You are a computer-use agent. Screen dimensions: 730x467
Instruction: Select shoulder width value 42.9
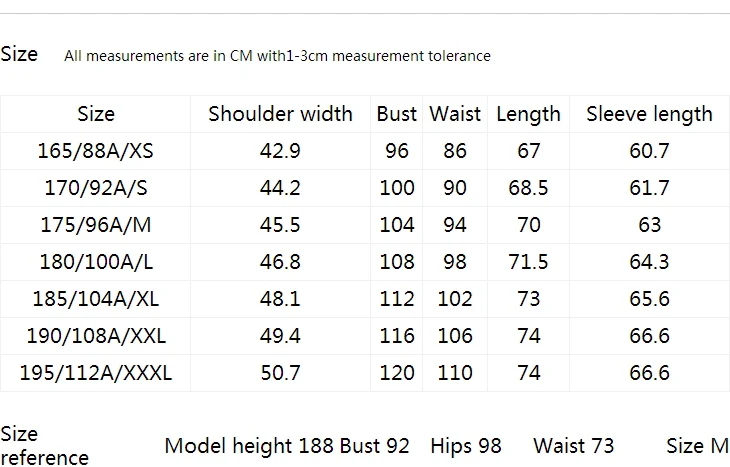click(280, 151)
